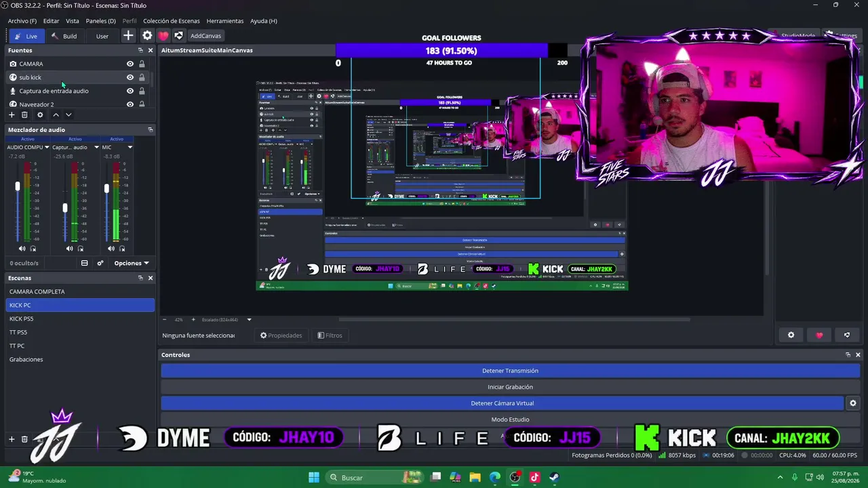Toggle lock on CAMARA source
This screenshot has width=868, height=488.
tap(142, 64)
